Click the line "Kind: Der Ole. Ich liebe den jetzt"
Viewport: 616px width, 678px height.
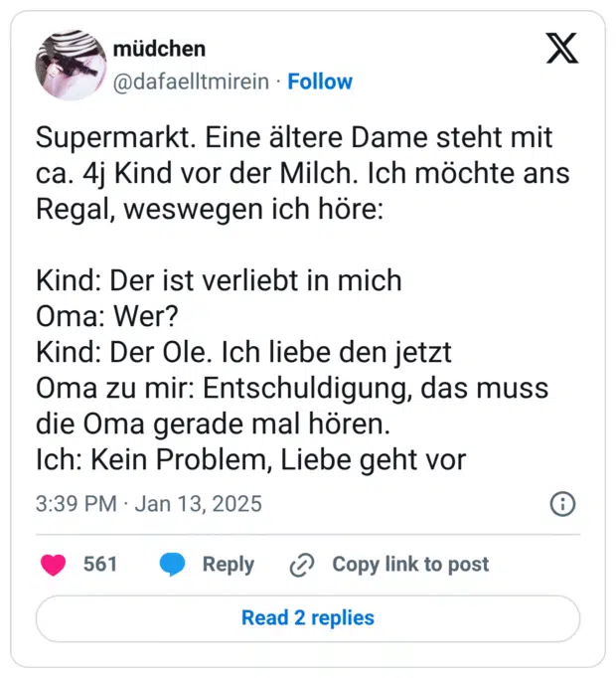coord(243,351)
